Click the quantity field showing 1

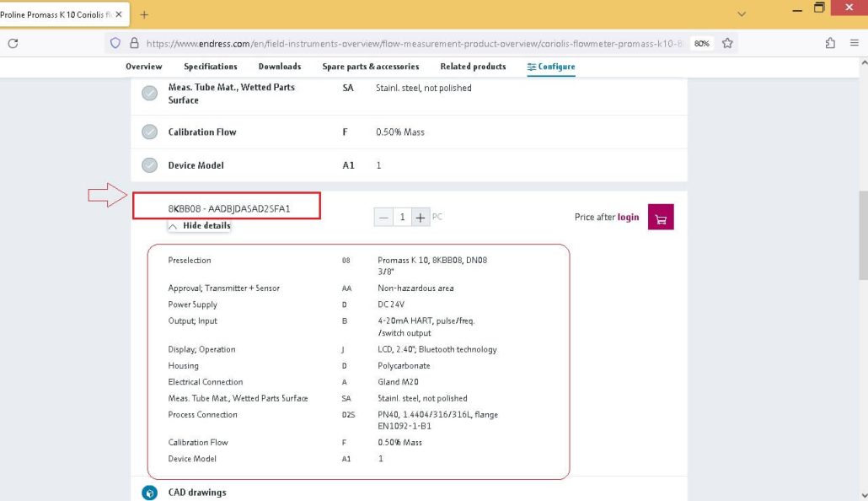click(403, 218)
